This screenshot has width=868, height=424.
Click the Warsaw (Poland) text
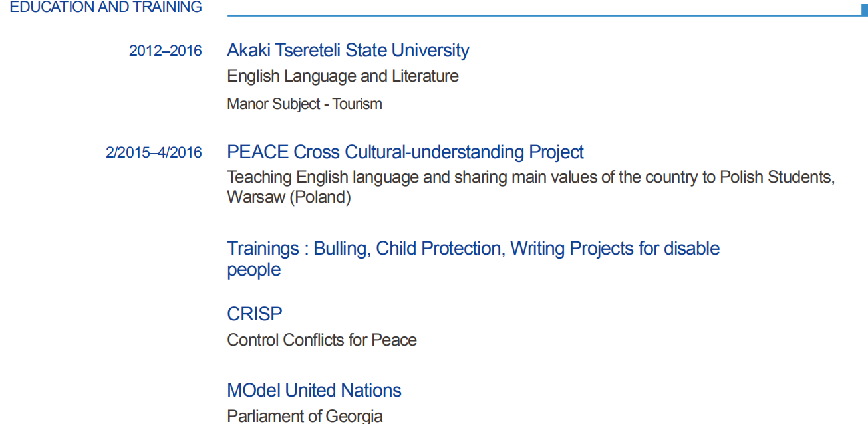click(289, 197)
